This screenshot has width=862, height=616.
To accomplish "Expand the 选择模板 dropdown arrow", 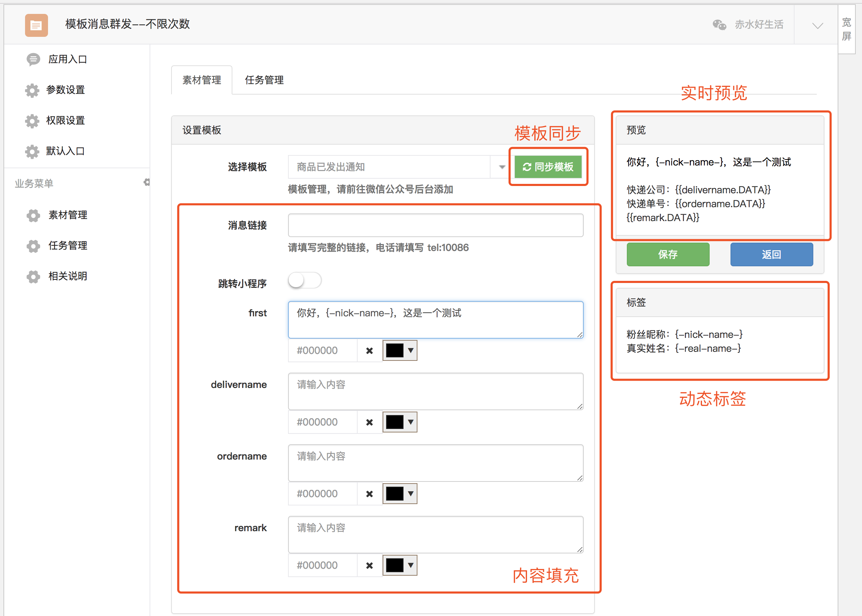I will coord(502,167).
